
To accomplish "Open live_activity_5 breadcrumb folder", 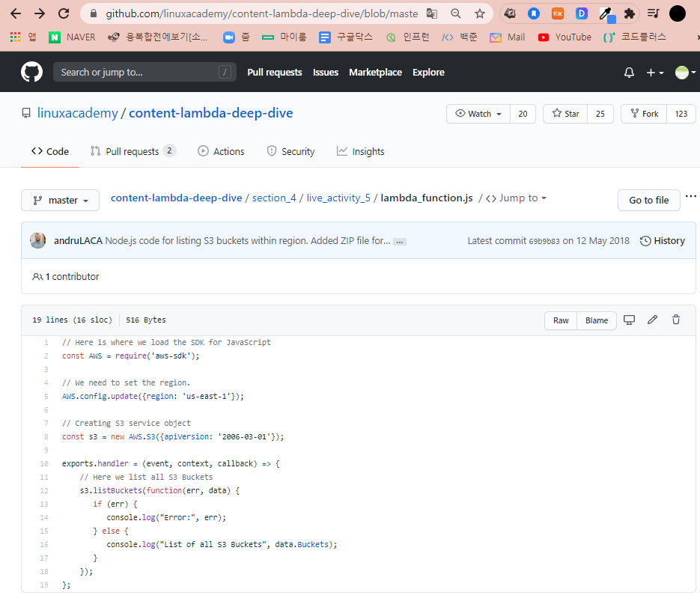I will (338, 198).
